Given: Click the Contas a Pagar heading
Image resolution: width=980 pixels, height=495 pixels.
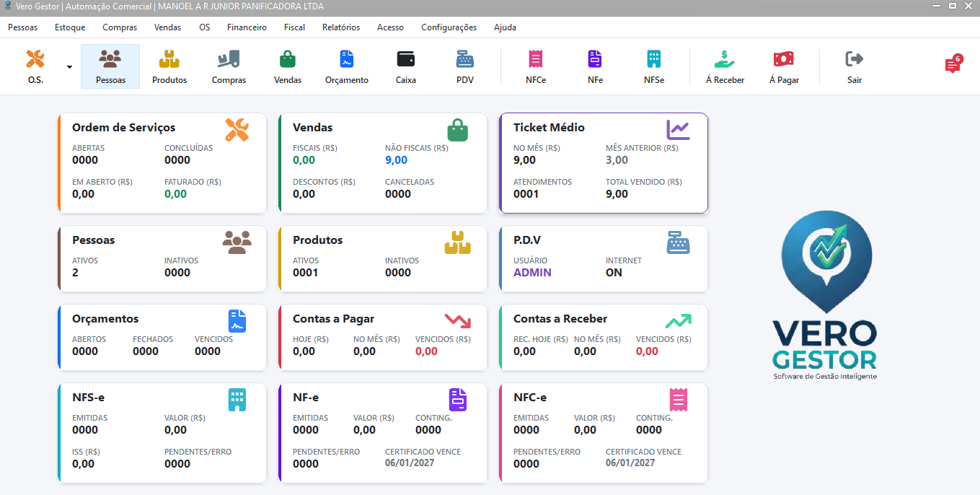Looking at the screenshot, I should pos(334,318).
